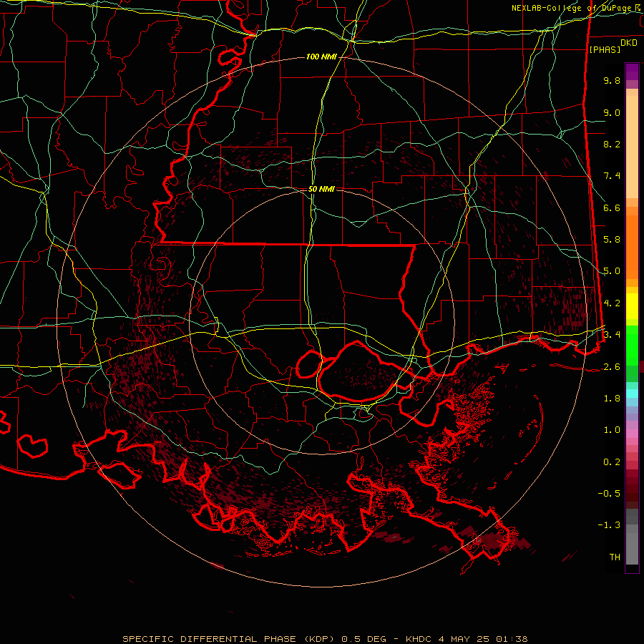
Task: Click the 4 MAY 25 01:38 timestamp
Action: point(483,639)
